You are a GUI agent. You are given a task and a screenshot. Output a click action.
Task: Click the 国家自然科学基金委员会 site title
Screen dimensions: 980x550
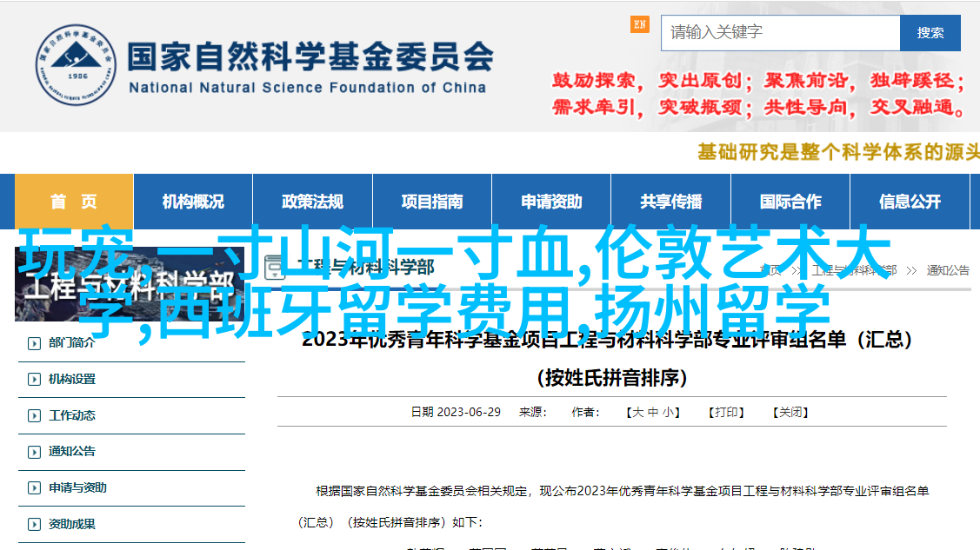pyautogui.click(x=310, y=56)
